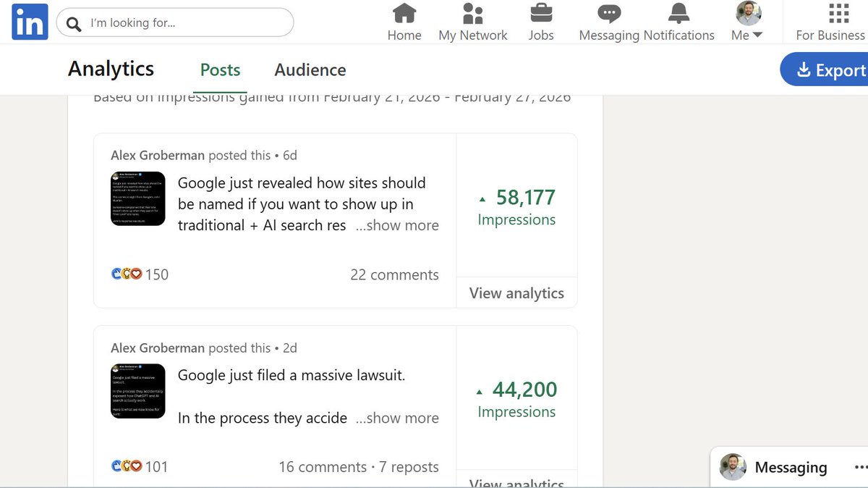Open Alex Groberman name on 2d post
The width and height of the screenshot is (868, 488).
[x=158, y=348]
